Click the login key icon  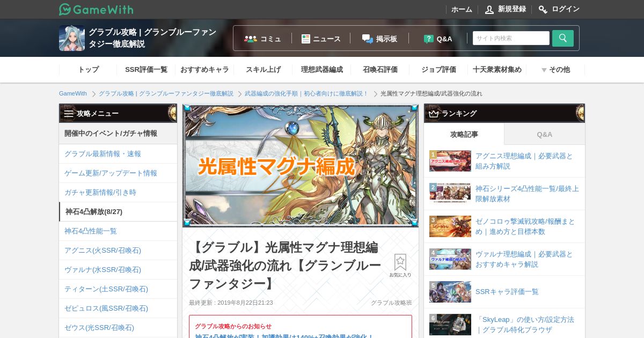coord(543,9)
